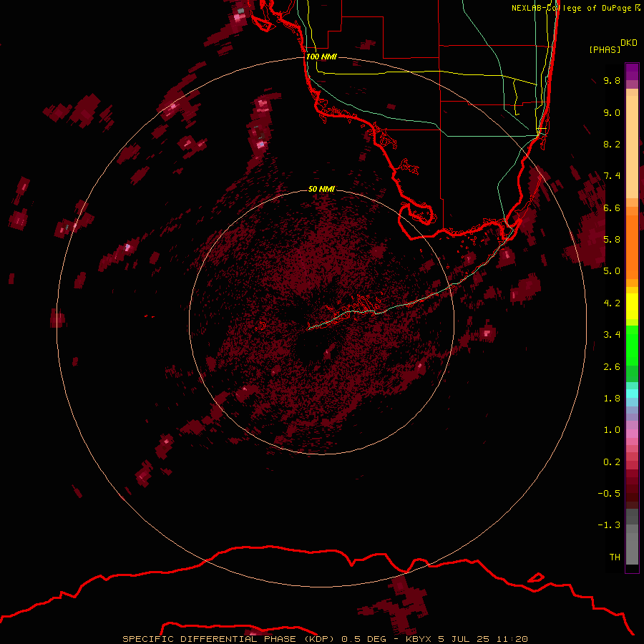Click the 0.2 value on the color scale
Screen dimensions: 644x644
[612, 462]
